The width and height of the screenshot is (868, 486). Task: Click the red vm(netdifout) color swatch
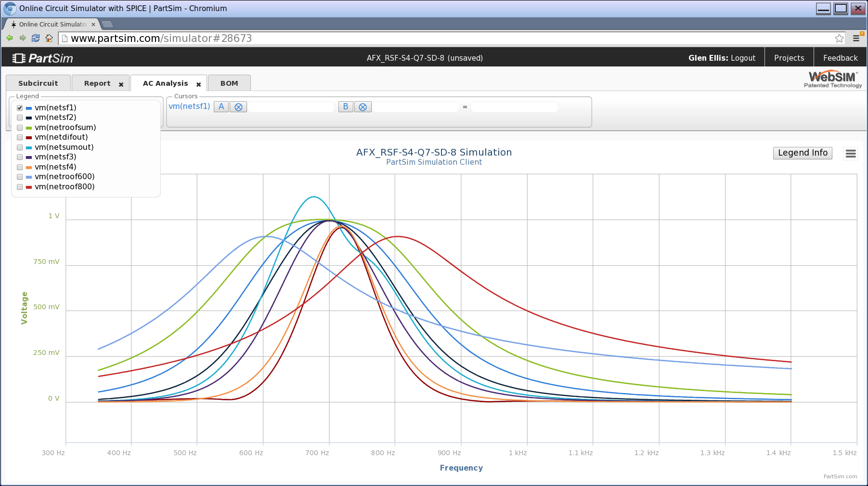[29, 138]
